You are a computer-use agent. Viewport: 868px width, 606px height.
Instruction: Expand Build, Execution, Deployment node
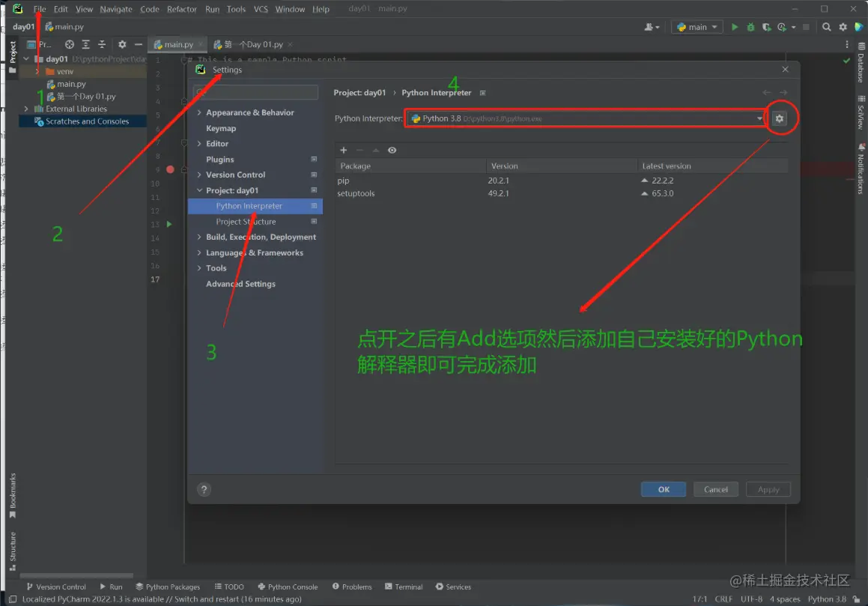199,237
